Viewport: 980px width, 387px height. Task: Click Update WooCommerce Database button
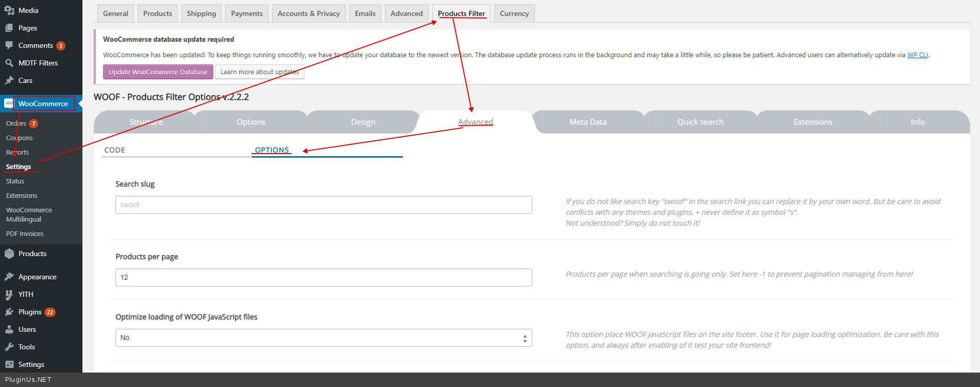pos(158,72)
